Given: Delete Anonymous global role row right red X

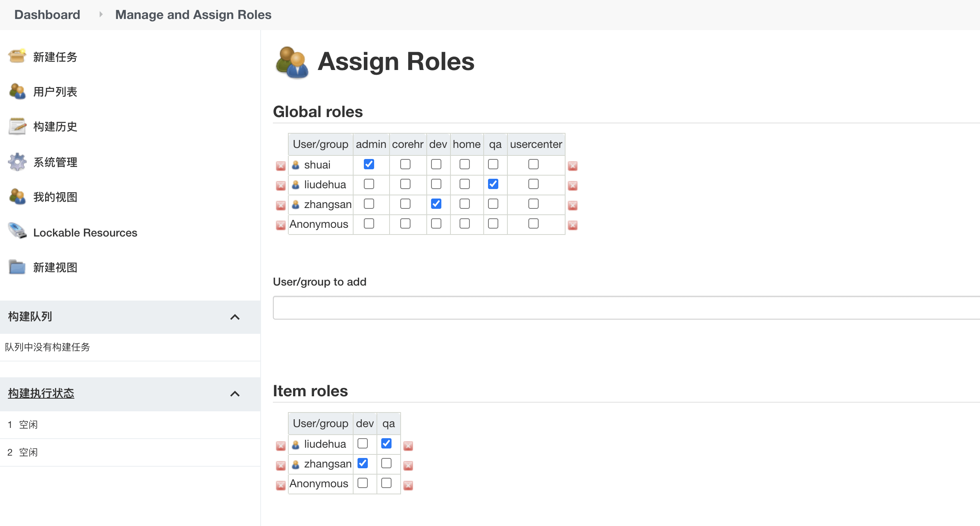Looking at the screenshot, I should tap(573, 225).
